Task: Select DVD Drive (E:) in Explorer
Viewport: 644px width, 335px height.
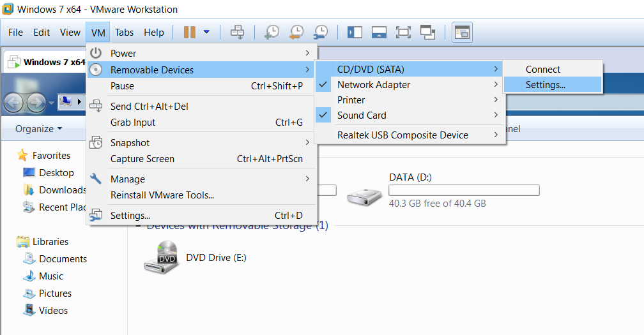Action: [216, 258]
